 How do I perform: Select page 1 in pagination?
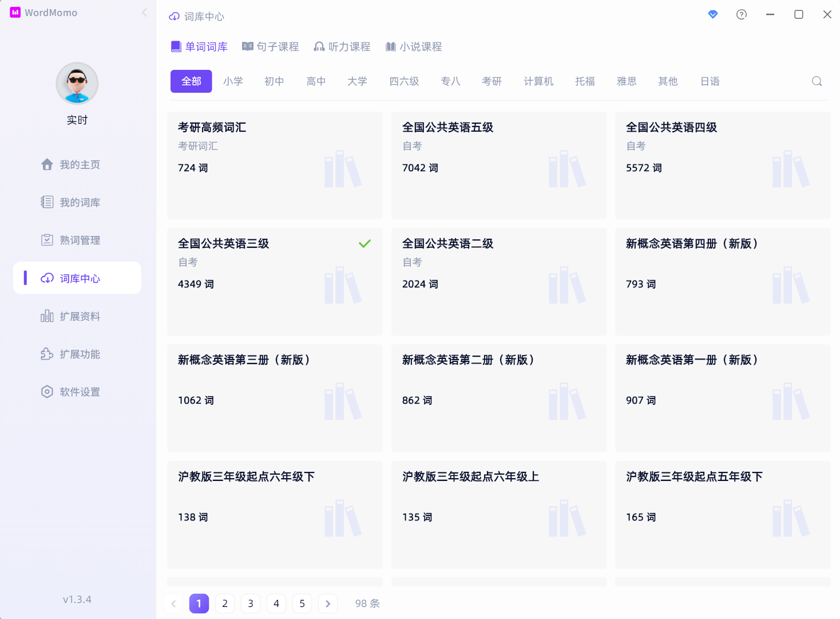[x=199, y=604]
